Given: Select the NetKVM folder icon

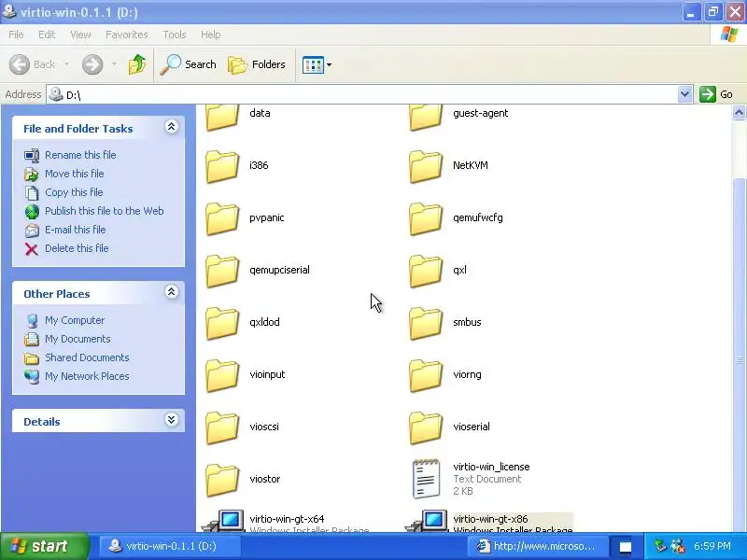Looking at the screenshot, I should (x=426, y=166).
